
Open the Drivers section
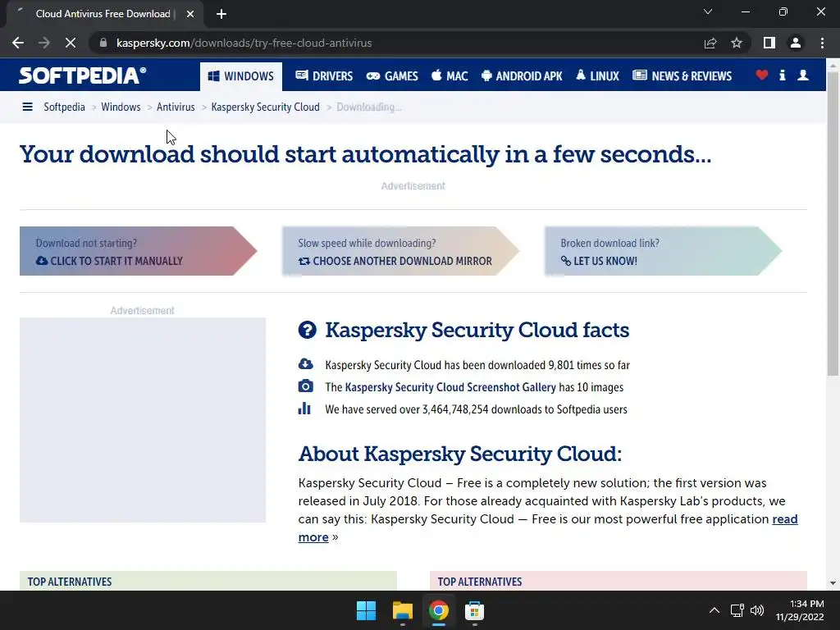click(x=324, y=76)
